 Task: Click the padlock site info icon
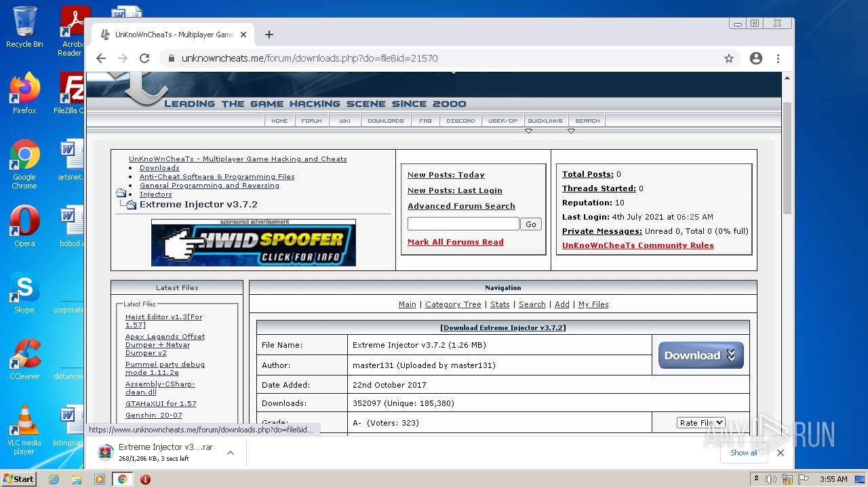(171, 58)
